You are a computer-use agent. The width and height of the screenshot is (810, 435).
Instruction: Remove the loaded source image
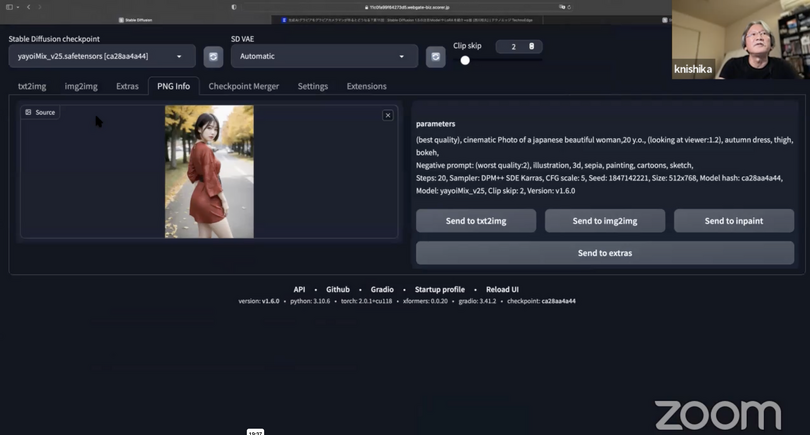pyautogui.click(x=388, y=116)
